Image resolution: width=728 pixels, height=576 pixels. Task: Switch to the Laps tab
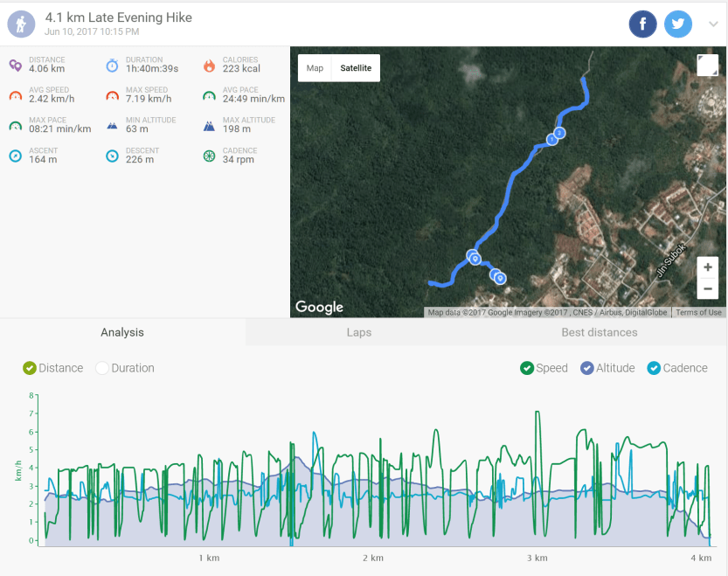point(358,332)
